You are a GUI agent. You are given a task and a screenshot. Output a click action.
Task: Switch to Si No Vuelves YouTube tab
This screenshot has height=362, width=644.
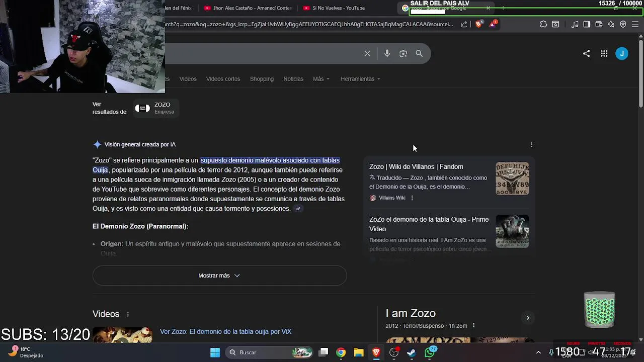pos(334,8)
